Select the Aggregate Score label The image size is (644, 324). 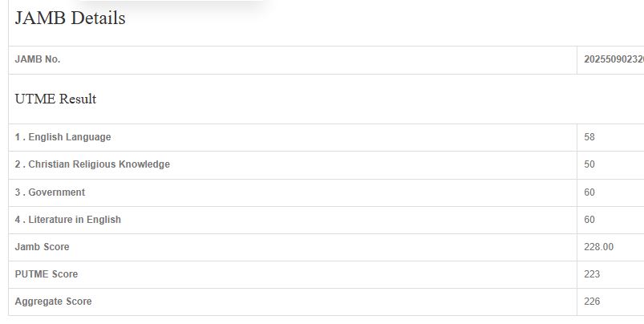[x=54, y=302]
